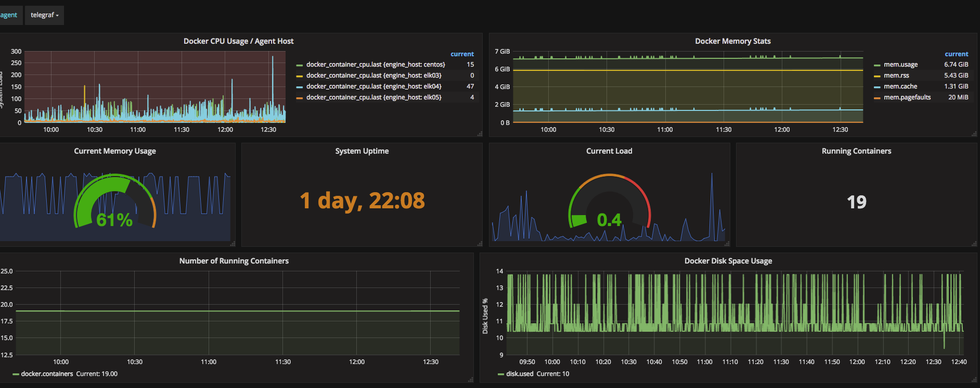Click green swatch next to docker.containers
The image size is (980, 388).
coord(16,374)
